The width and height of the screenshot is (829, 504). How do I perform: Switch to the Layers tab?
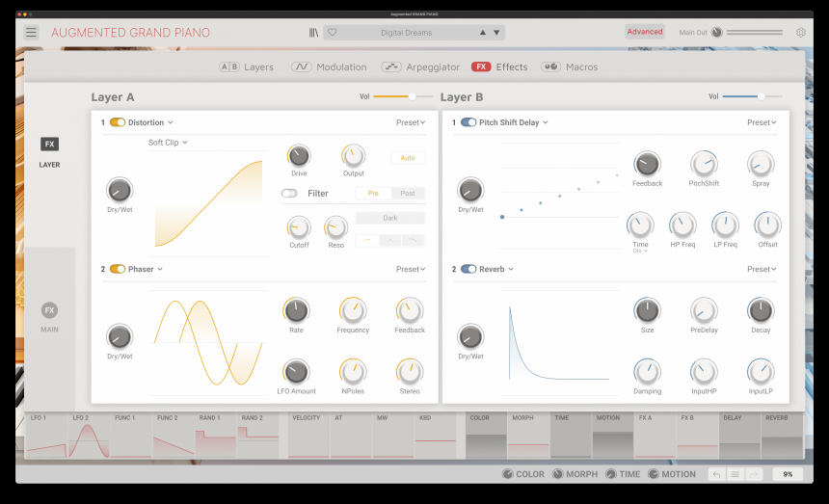247,67
